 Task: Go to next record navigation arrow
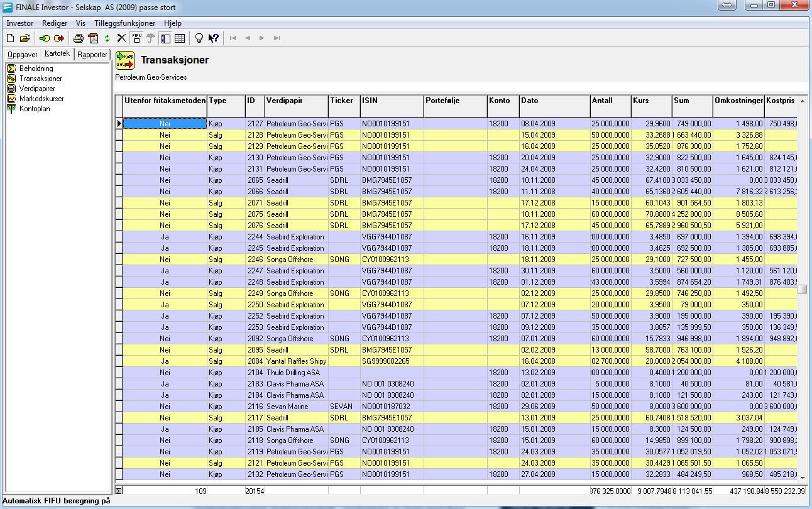coord(262,38)
